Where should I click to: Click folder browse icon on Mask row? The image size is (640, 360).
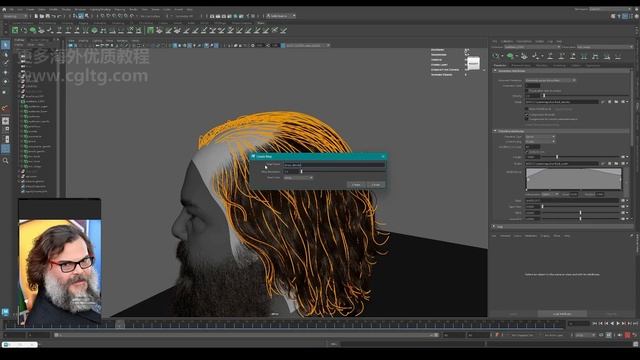(x=616, y=102)
